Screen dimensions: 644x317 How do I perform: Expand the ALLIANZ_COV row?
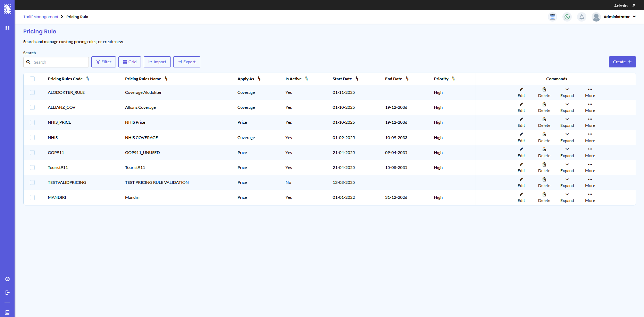coord(567,107)
